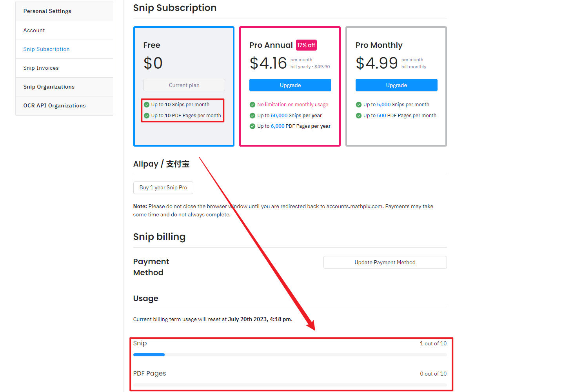Click green check beside '10 Snips per month'
Image resolution: width=583 pixels, height=392 pixels.
point(147,105)
